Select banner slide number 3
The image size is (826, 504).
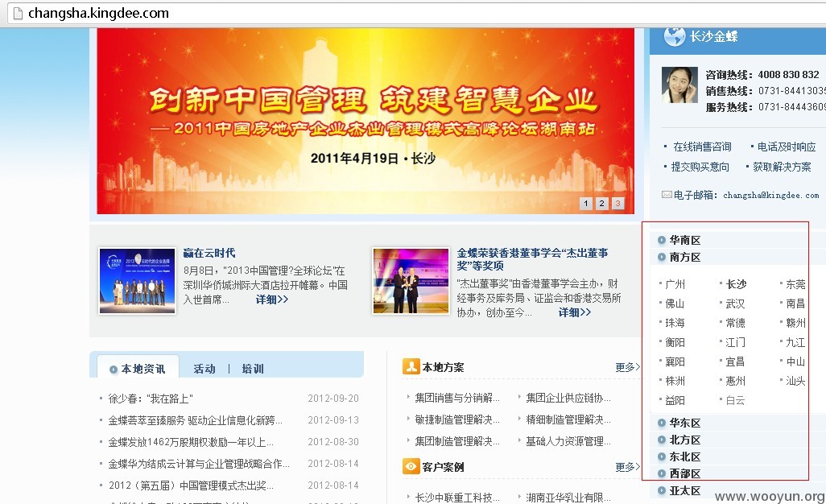pos(618,203)
